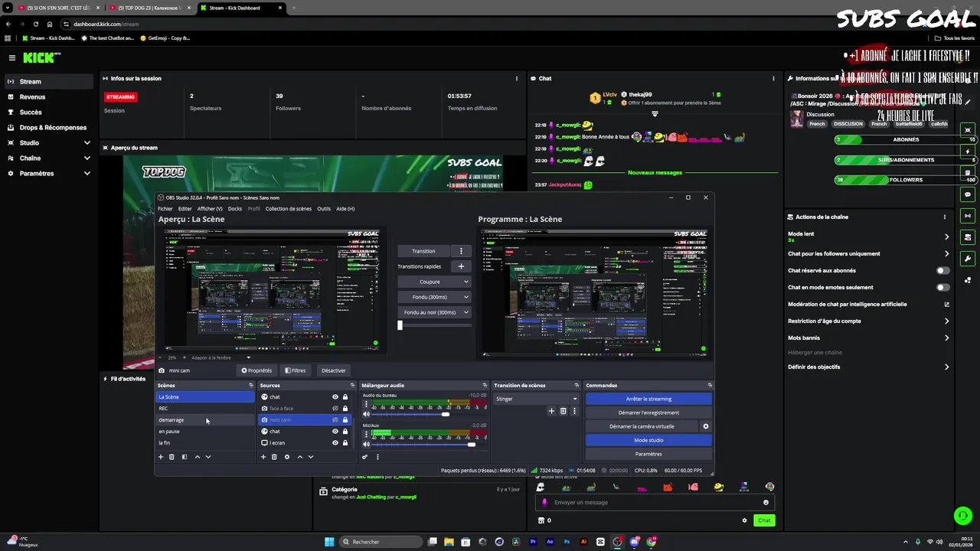Move scene up in Scènes list

tap(197, 457)
